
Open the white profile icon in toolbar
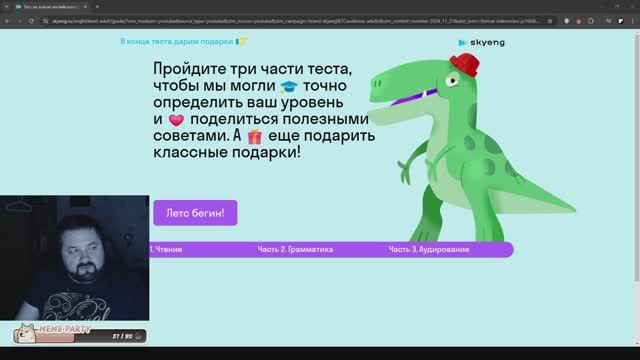point(621,21)
